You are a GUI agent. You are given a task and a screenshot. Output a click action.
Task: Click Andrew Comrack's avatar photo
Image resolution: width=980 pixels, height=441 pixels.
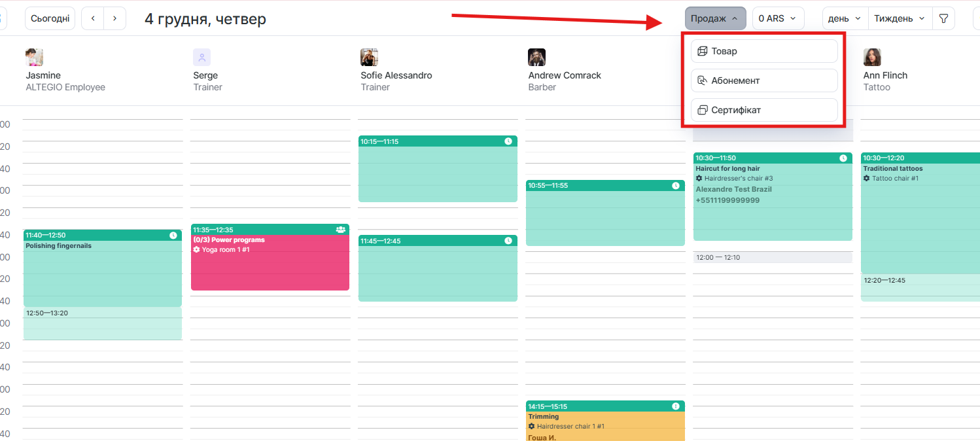click(536, 58)
